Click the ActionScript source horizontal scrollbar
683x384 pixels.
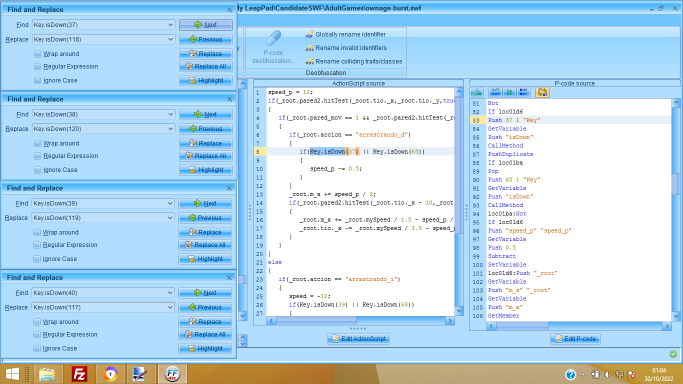[x=361, y=321]
